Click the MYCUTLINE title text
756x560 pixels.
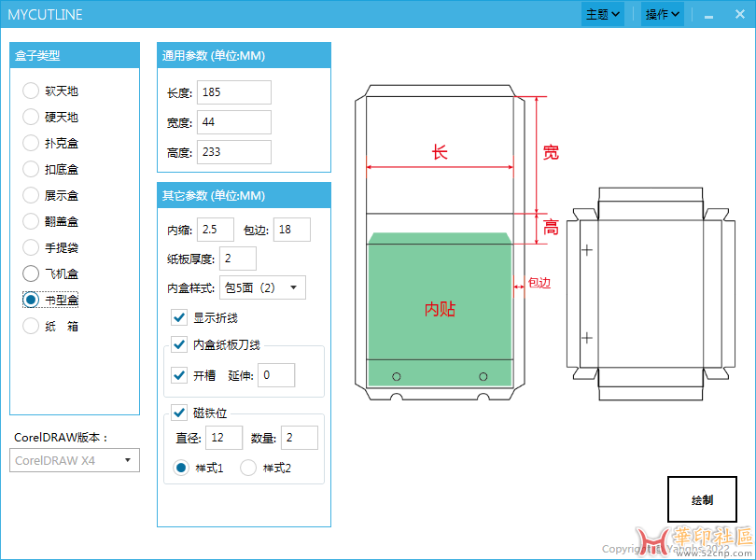coord(46,15)
